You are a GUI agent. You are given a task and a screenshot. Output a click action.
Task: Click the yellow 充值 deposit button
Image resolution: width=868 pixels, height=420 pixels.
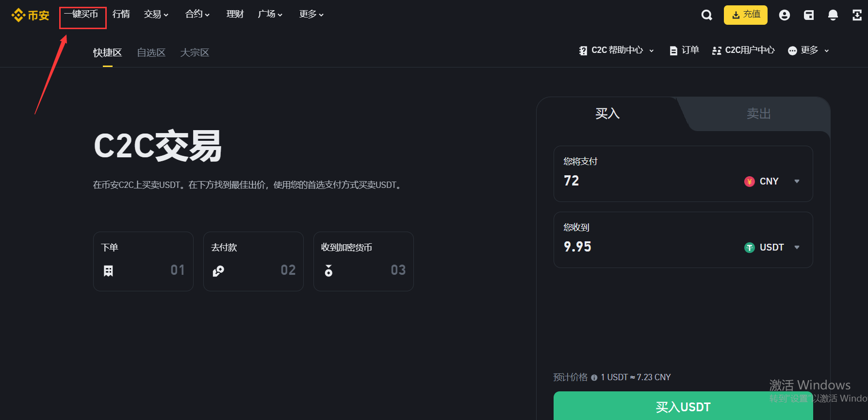(746, 15)
